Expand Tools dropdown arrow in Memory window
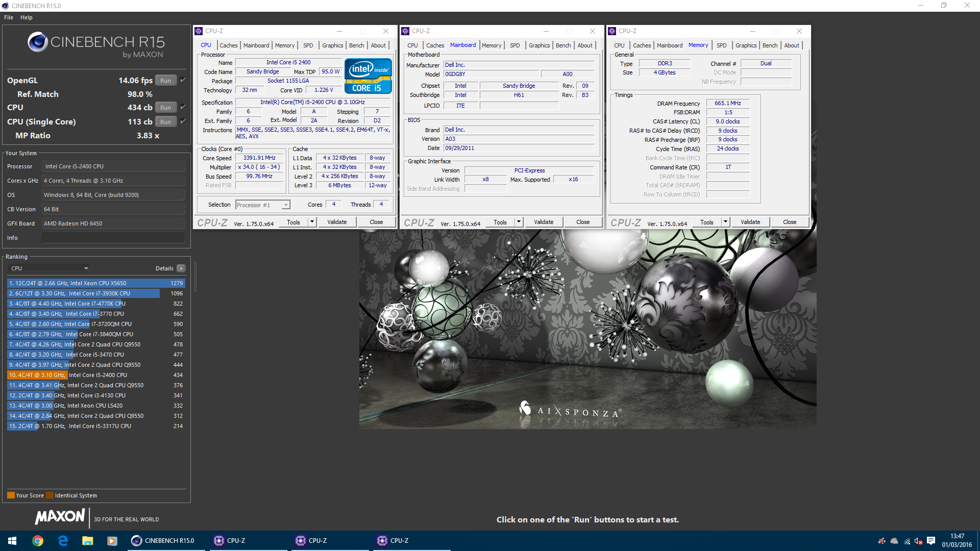The image size is (980, 551). (725, 222)
